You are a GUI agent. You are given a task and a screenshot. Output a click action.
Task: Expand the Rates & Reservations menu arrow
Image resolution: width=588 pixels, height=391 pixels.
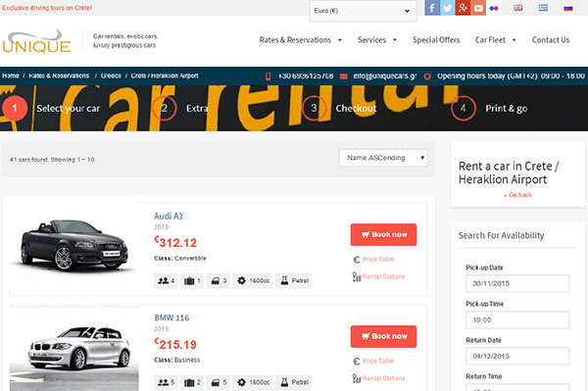[340, 40]
